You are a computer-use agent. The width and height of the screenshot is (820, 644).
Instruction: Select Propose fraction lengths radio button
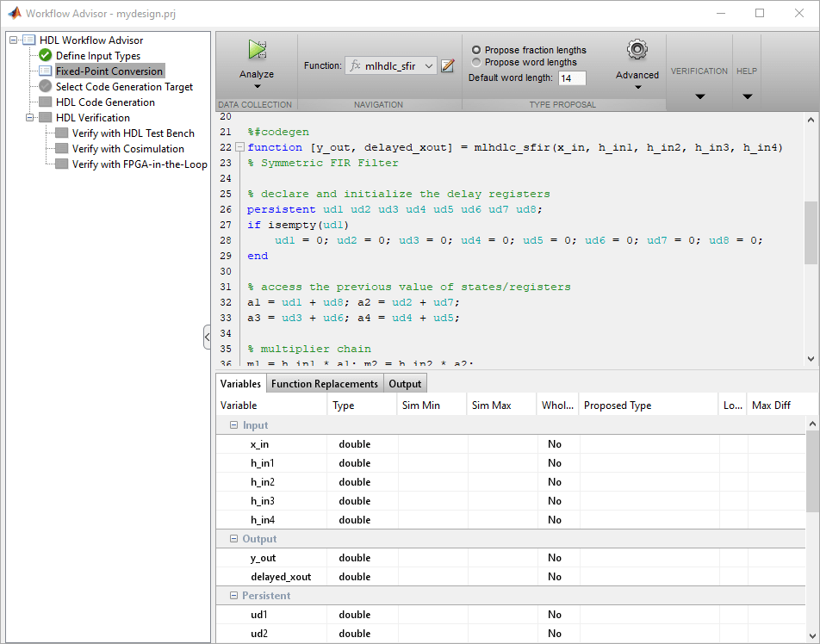476,51
